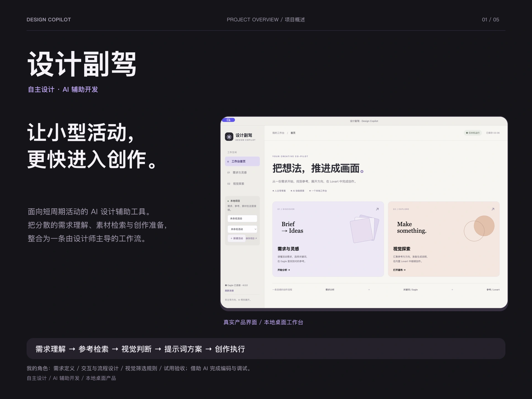Click the purple screen-share pill icon
The height and width of the screenshot is (399, 532).
pos(229,120)
